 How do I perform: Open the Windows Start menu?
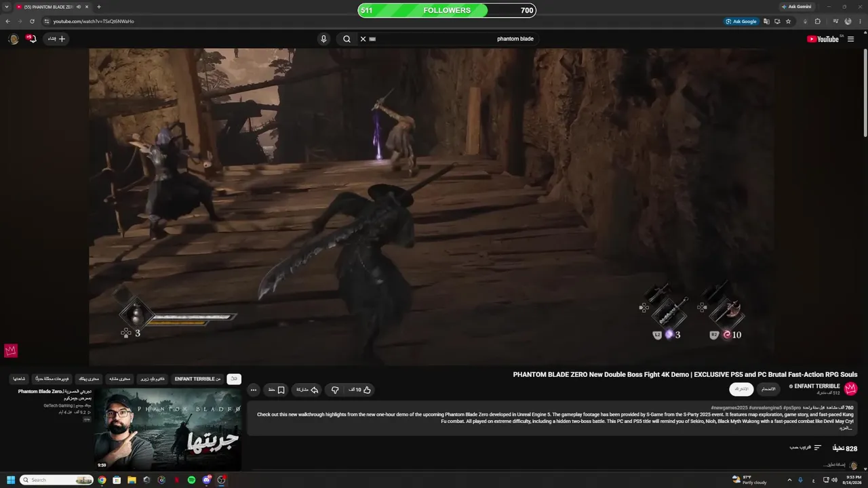[11, 480]
